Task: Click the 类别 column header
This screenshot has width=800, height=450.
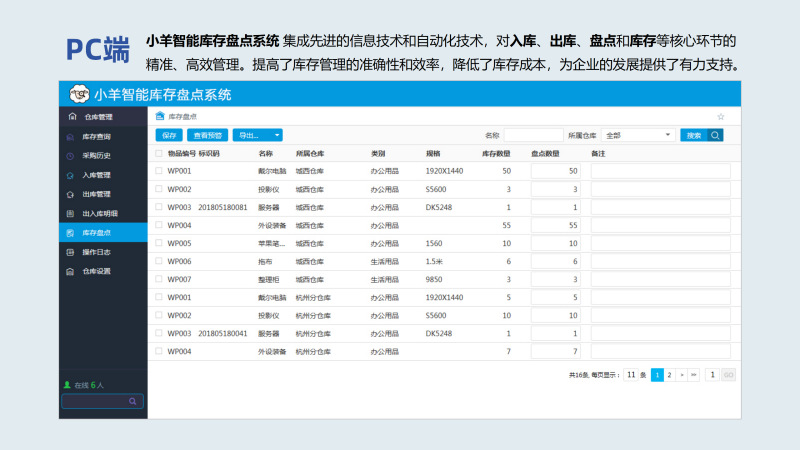Action: (378, 154)
